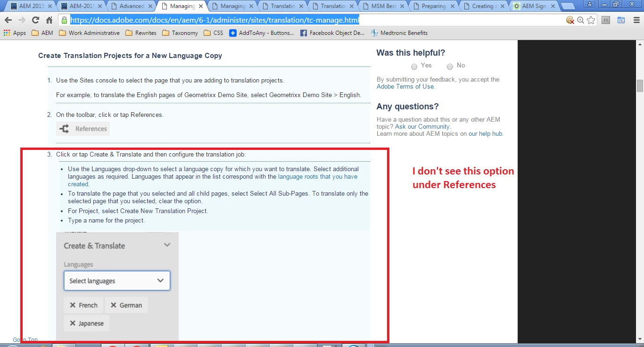Open the Adobe Terms of Use link
644x347 pixels.
405,87
